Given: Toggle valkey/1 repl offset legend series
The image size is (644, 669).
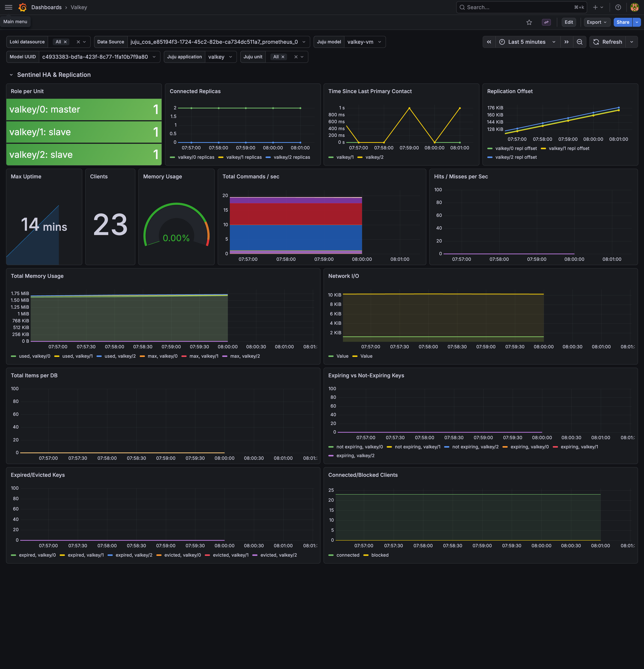Looking at the screenshot, I should pos(569,148).
